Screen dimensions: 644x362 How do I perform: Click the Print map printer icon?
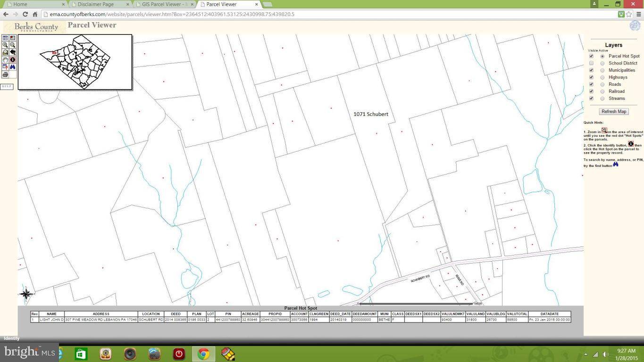5,74
